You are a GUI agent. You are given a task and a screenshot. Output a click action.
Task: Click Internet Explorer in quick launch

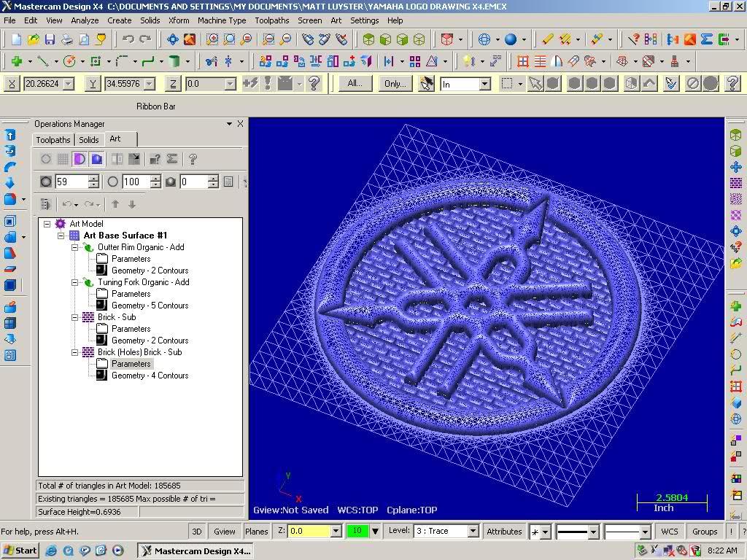[51, 551]
